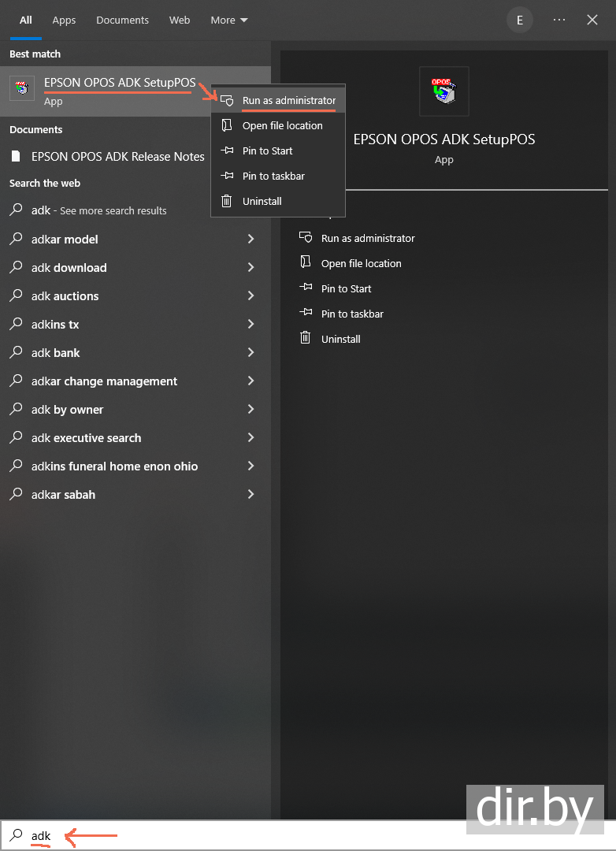
Task: Expand the adk bank suggestion chevron
Action: click(x=250, y=352)
